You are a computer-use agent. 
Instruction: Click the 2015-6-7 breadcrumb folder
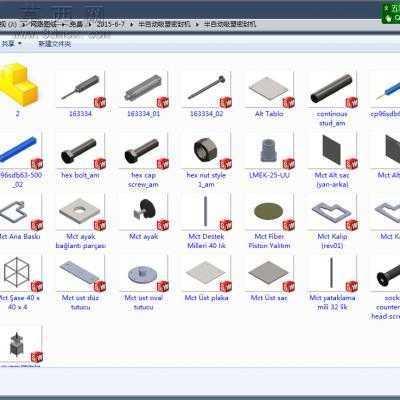(110, 24)
